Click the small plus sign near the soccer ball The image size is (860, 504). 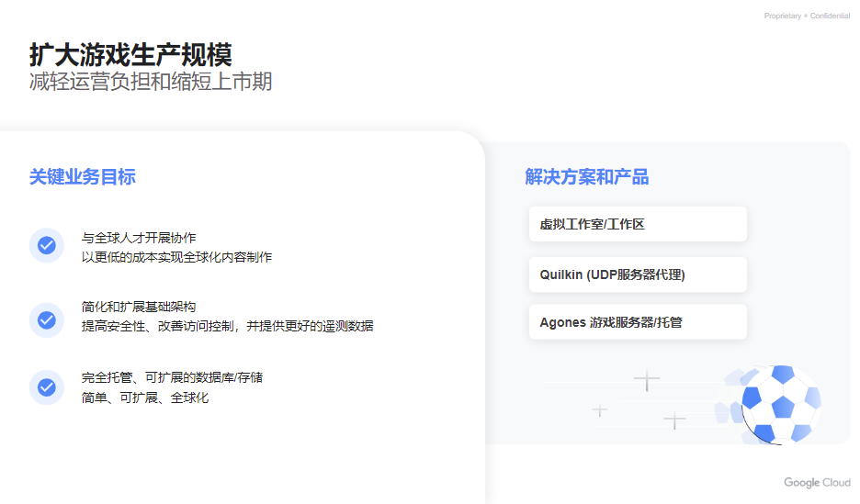coord(674,420)
